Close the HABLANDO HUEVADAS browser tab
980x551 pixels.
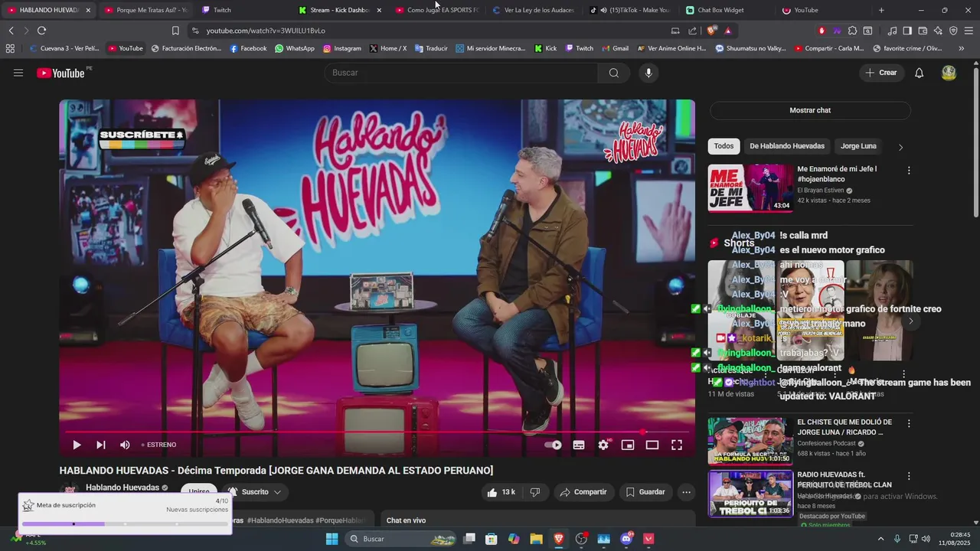[x=88, y=10]
